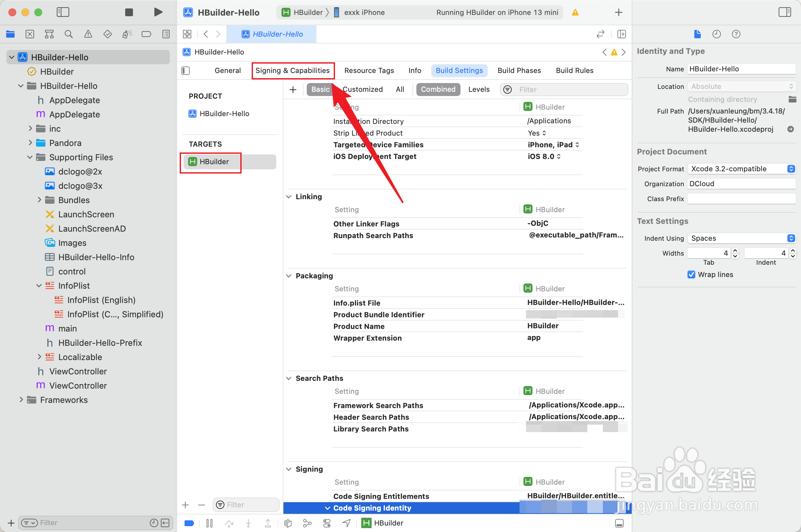Select HBuilder-Hello under PROJECT
Viewport: 801px width, 532px height.
click(x=224, y=114)
